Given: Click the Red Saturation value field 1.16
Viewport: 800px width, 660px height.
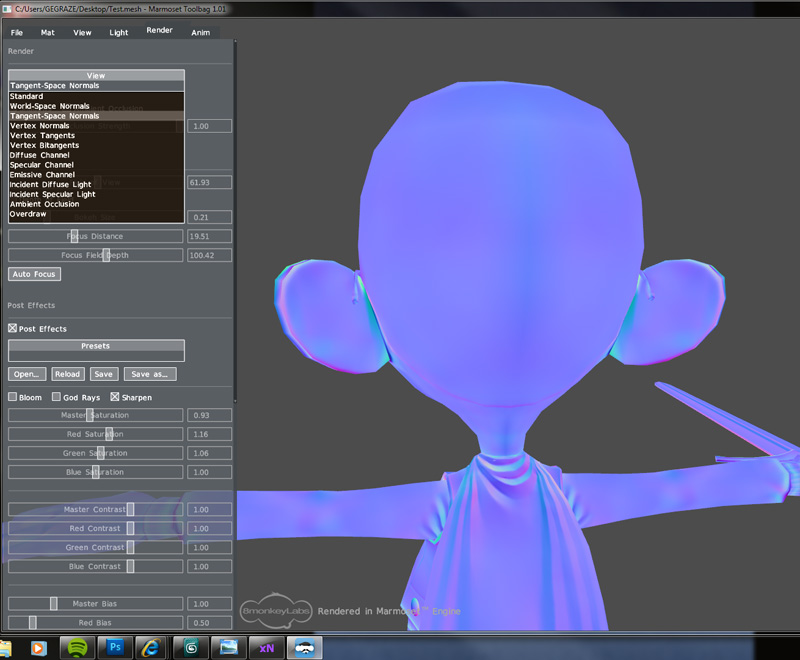Looking at the screenshot, I should pyautogui.click(x=209, y=434).
